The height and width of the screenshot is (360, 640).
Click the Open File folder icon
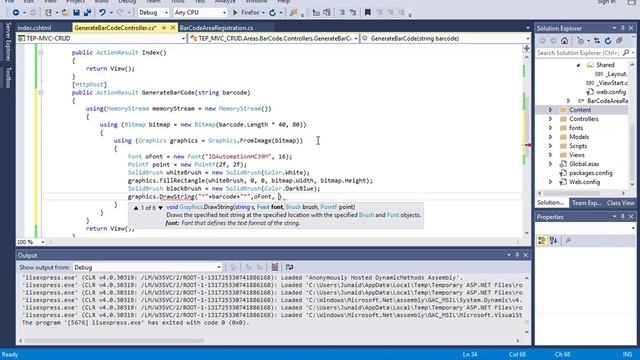coord(65,13)
